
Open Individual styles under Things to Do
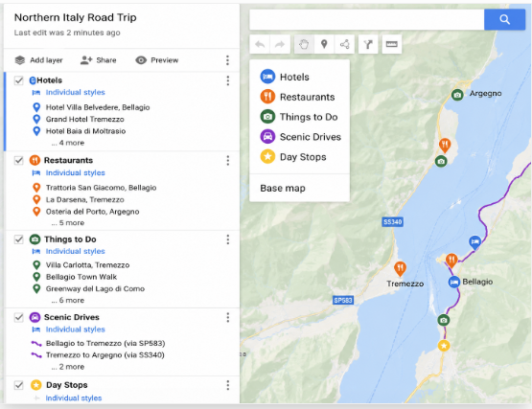[x=76, y=251]
